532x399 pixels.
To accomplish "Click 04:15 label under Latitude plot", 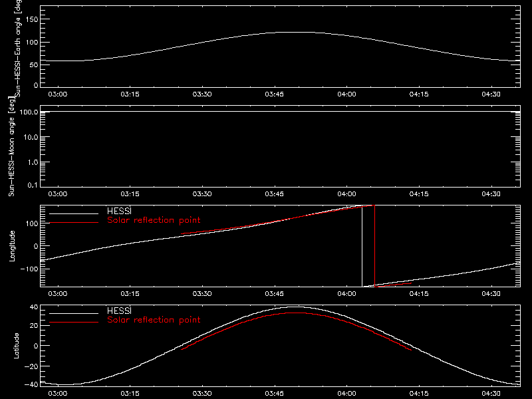I will click(419, 394).
